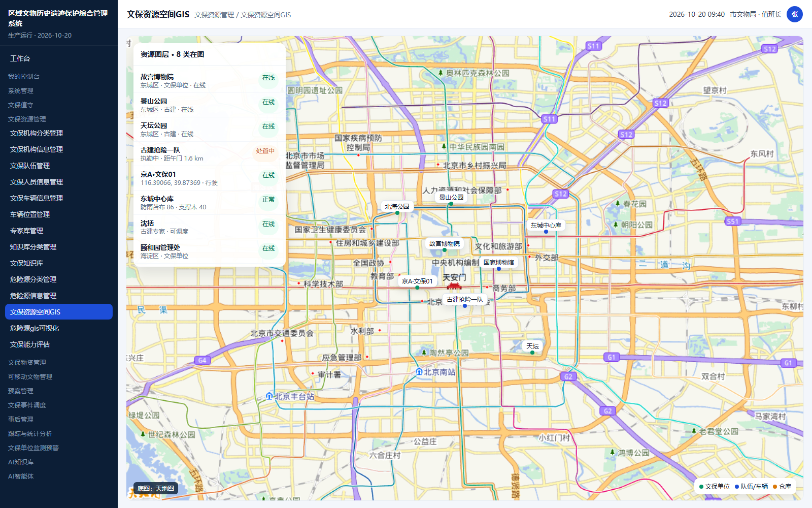The image size is (812, 508).
Task: Select the 颐和园管理处 row in resource list
Action: pyautogui.click(x=210, y=251)
